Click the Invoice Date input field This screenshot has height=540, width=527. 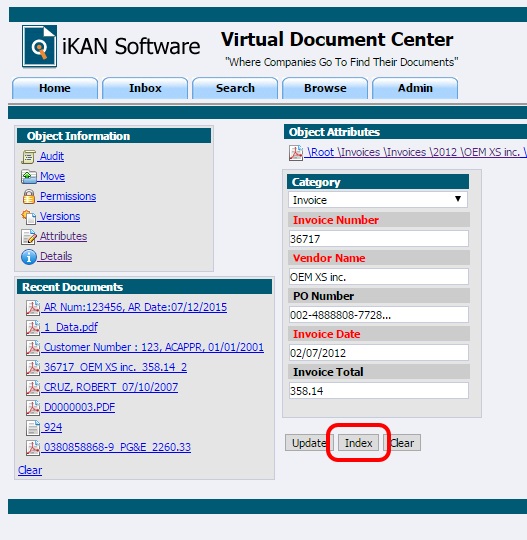[379, 353]
